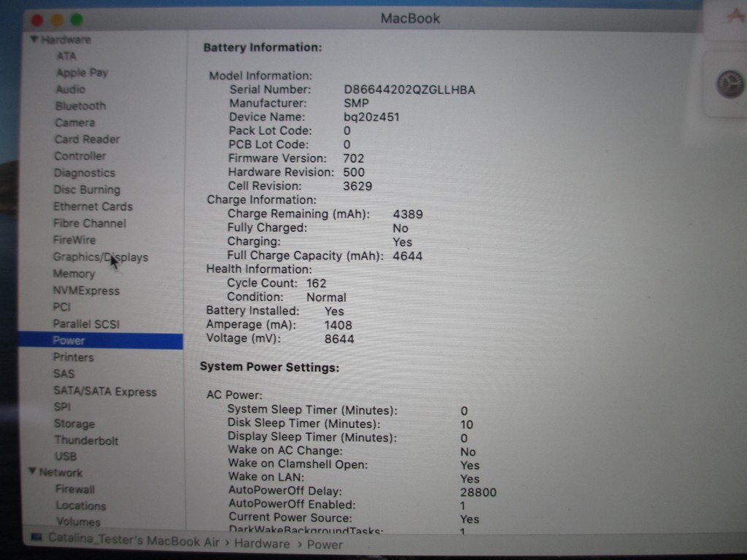View Storage information
The width and height of the screenshot is (747, 560).
[x=74, y=424]
